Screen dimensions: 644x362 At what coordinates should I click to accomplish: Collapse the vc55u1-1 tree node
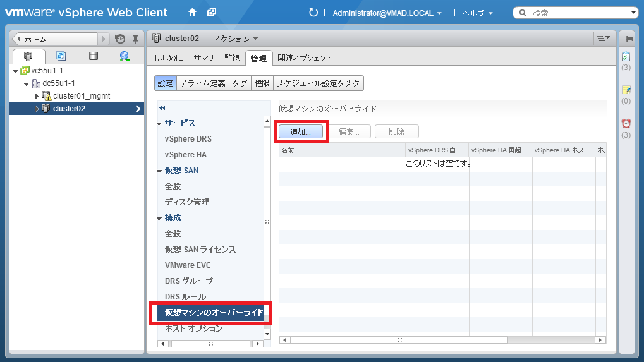click(x=16, y=71)
